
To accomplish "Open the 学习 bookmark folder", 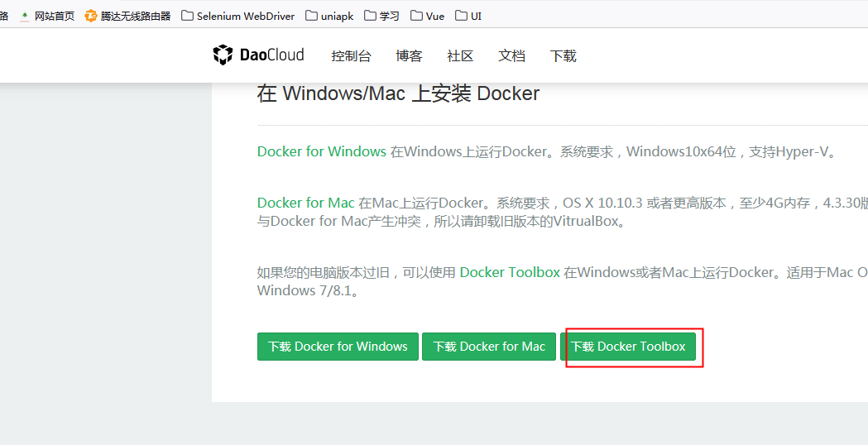I will coord(382,16).
